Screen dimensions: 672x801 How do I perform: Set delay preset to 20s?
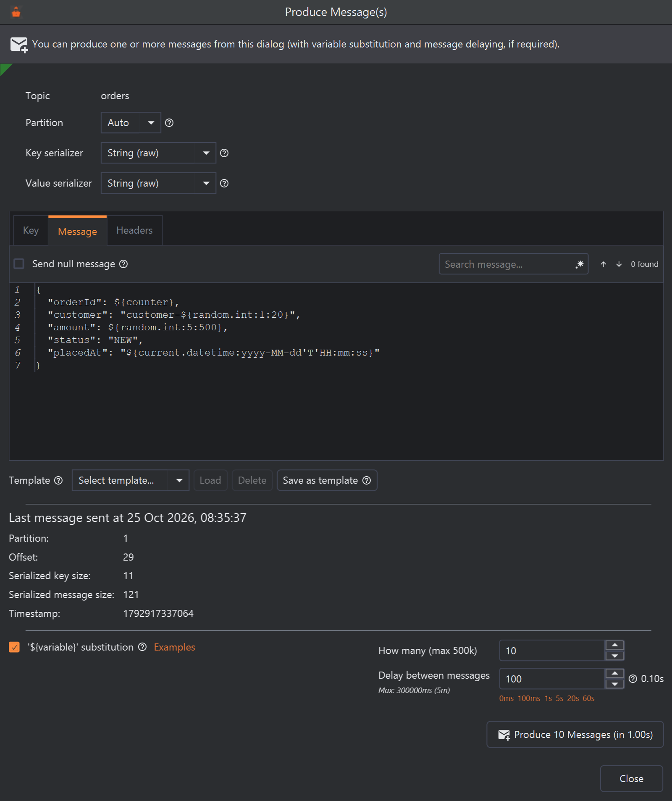pyautogui.click(x=573, y=698)
